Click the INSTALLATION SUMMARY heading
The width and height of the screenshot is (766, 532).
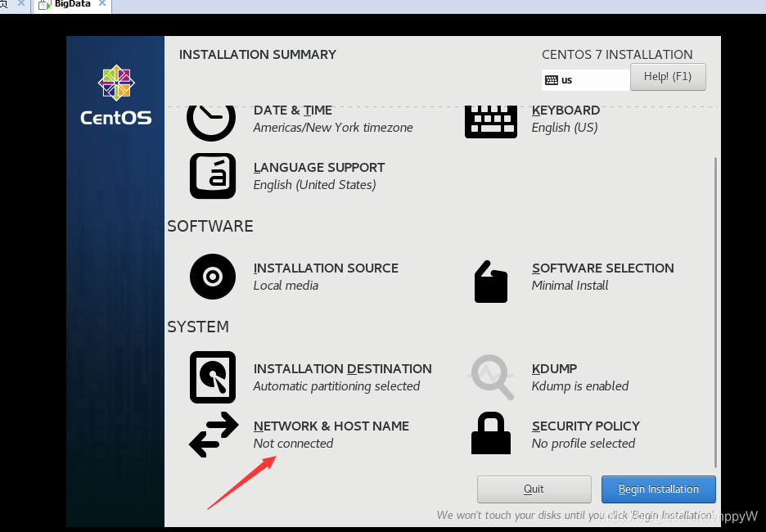click(258, 55)
